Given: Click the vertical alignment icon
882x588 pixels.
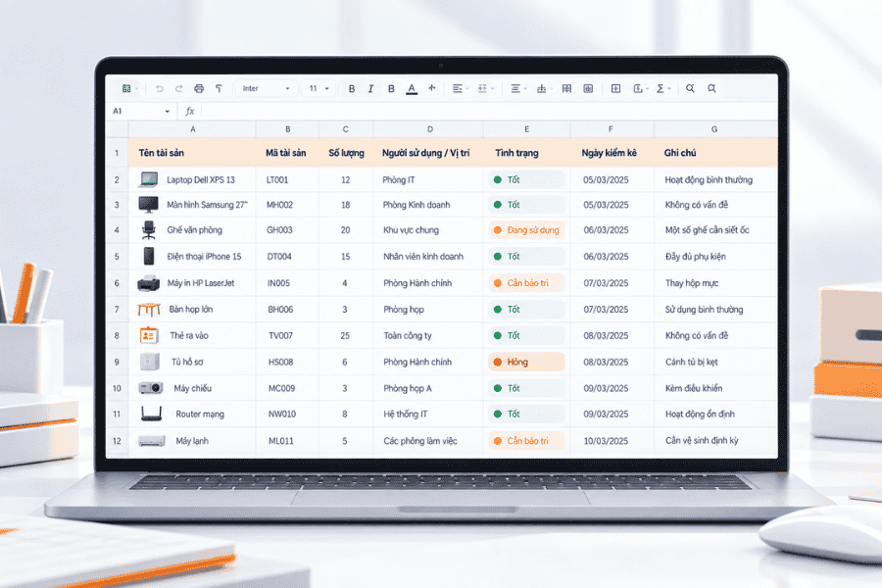Looking at the screenshot, I should 541,88.
